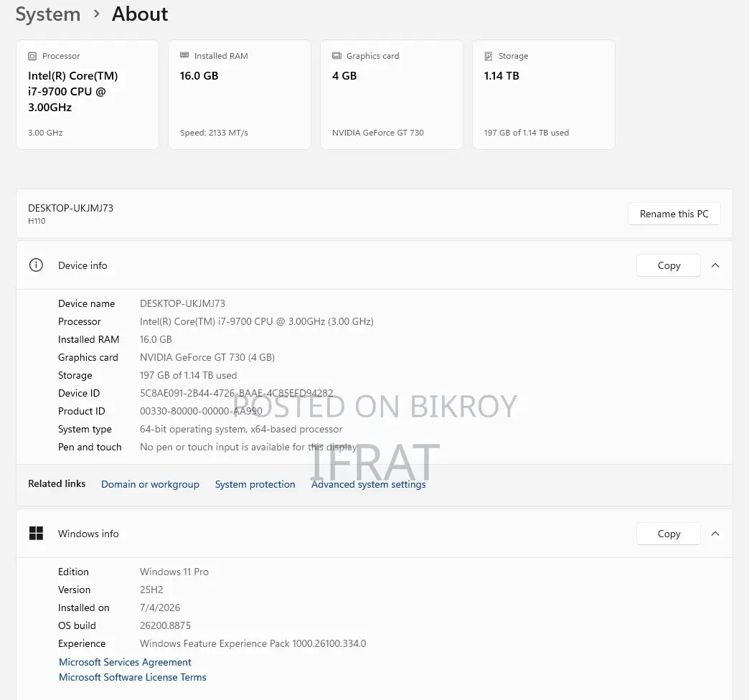Collapse the Device info section chevron
Viewport: 749px width, 700px height.
point(715,265)
